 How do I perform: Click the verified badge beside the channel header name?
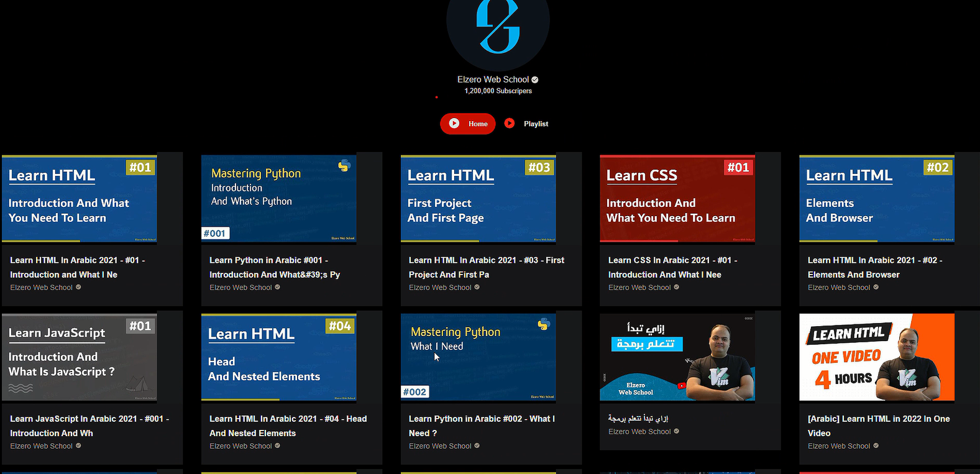coord(535,80)
